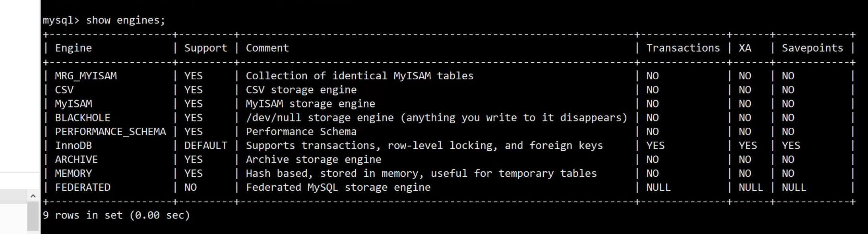
Task: Click the Savepoints column header
Action: tap(812, 48)
